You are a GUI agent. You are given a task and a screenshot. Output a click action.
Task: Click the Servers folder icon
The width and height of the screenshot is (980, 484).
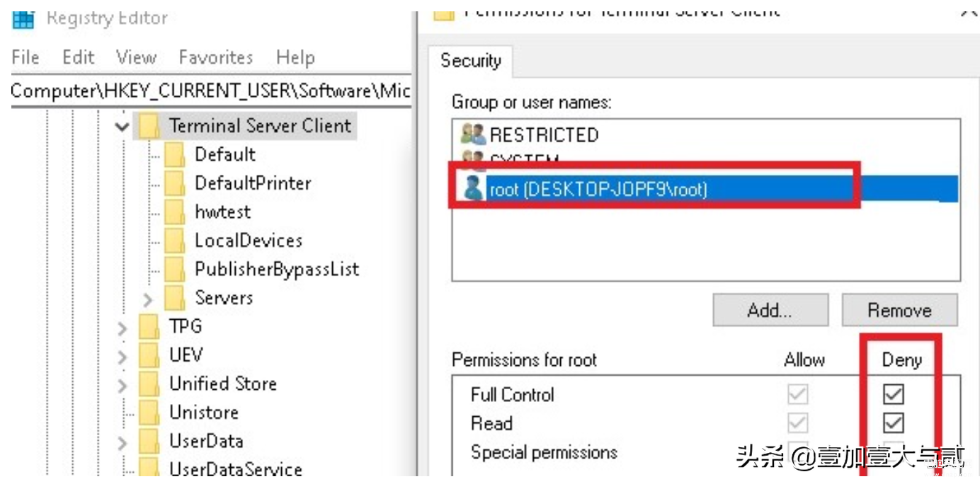point(174,298)
